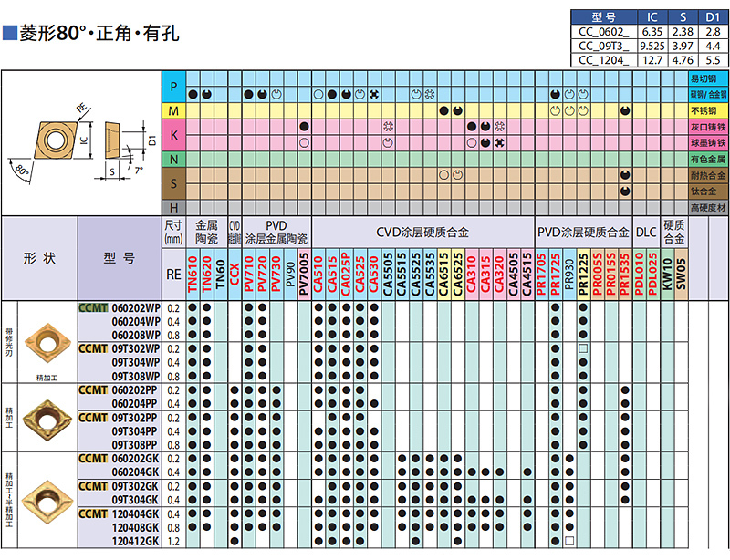This screenshot has width=730, height=560.
Task: Open the insert dimension diagram with 80° angle
Action: (x=82, y=143)
